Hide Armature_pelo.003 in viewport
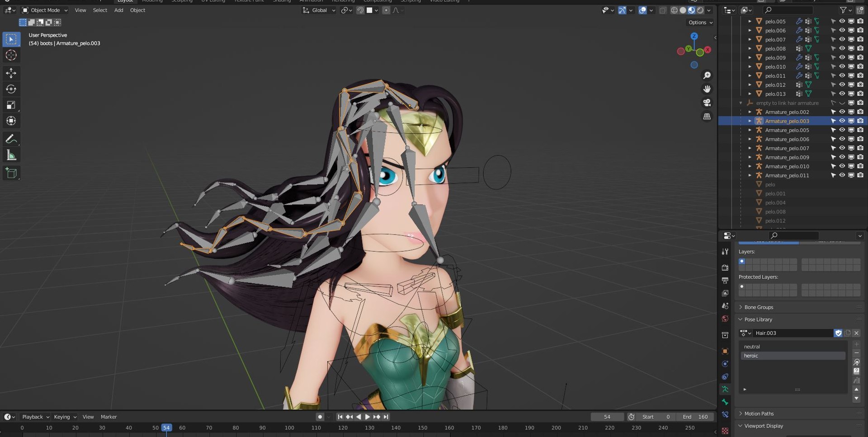Viewport: 868px width, 437px height. (x=842, y=121)
